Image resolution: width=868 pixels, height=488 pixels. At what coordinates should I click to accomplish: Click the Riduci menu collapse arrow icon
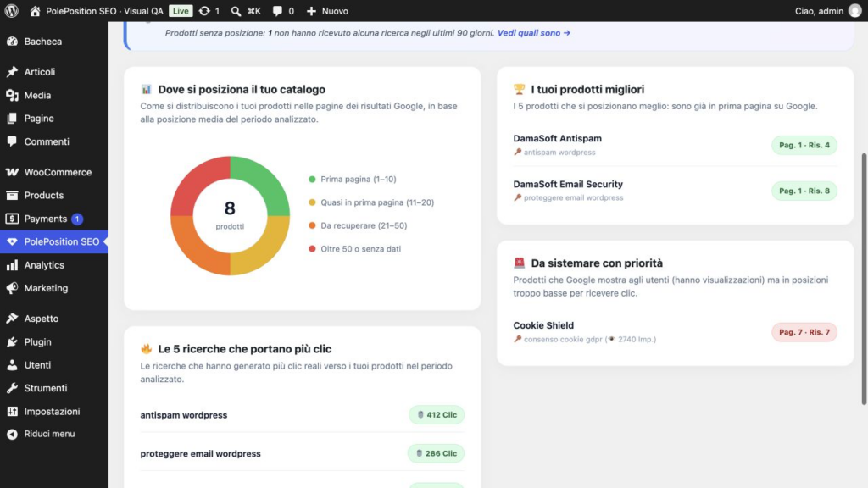point(12,435)
